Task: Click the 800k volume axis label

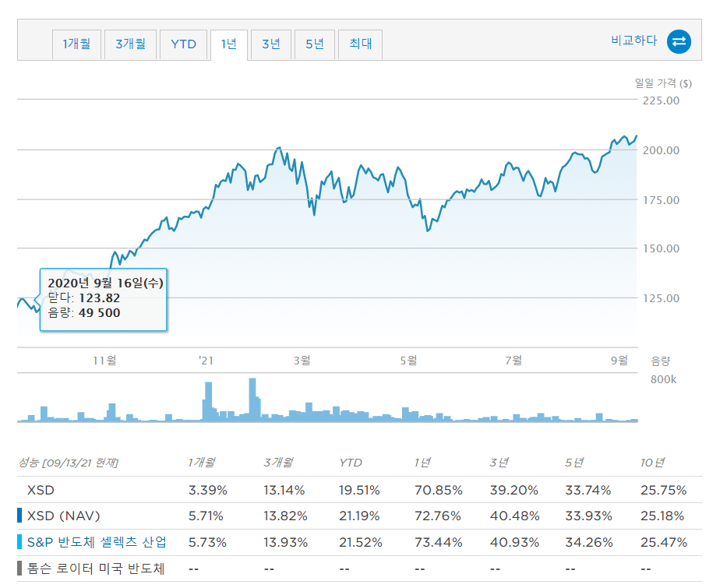Action: coord(663,379)
